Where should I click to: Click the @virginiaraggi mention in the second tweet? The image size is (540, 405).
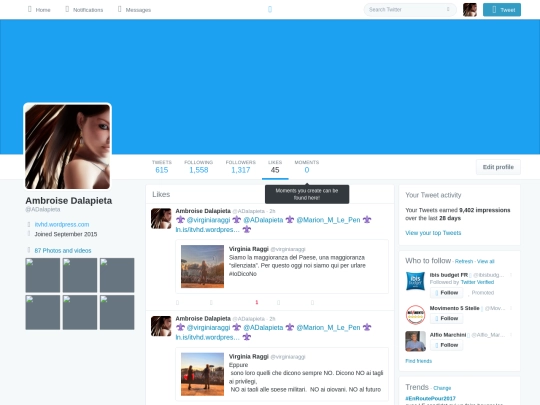pos(208,328)
